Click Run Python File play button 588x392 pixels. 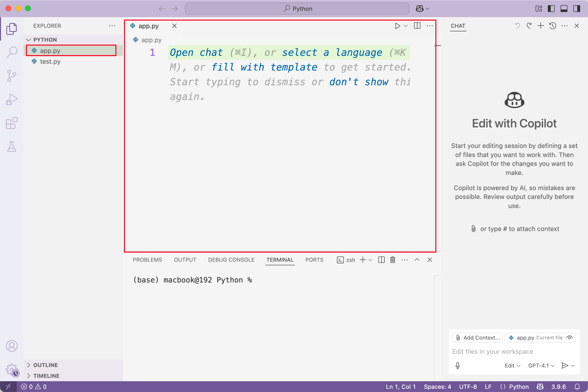(x=397, y=26)
